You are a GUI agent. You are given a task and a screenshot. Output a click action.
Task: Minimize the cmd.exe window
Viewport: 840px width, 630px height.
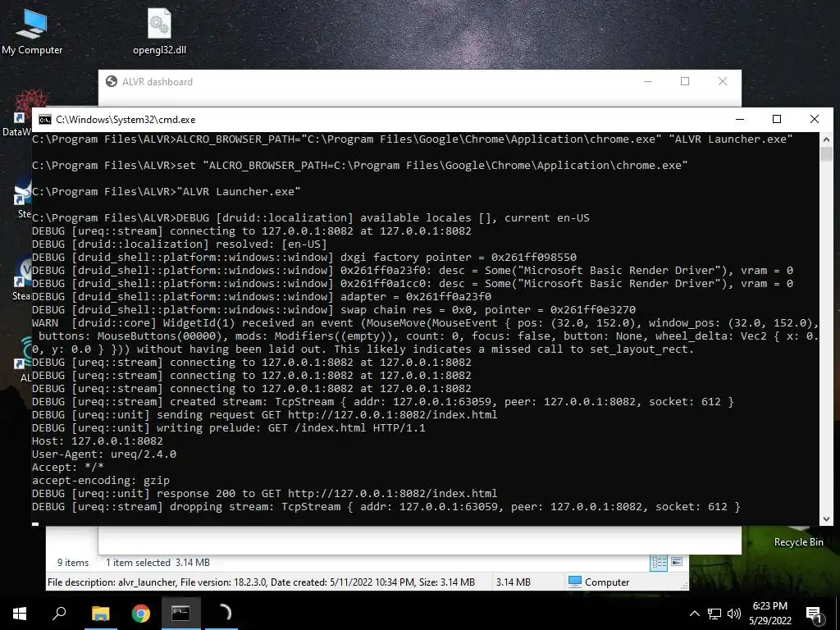tap(740, 120)
